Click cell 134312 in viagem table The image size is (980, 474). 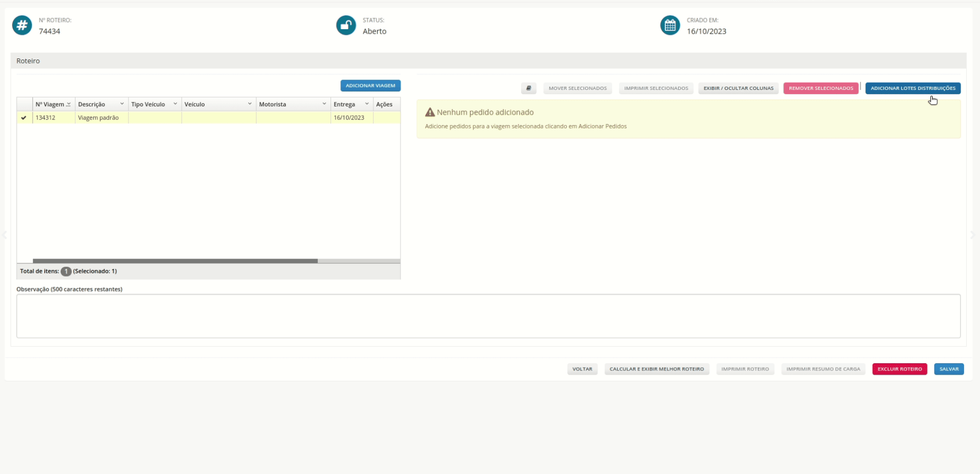click(x=53, y=117)
